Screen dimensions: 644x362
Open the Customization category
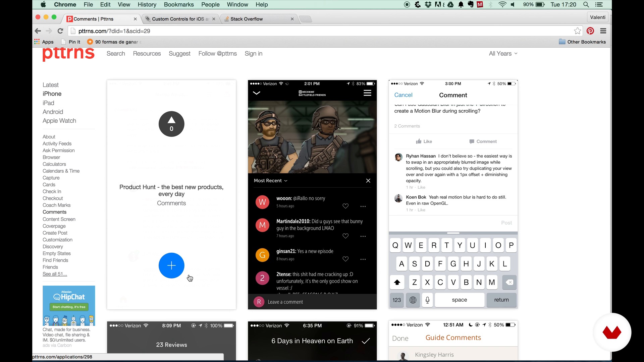click(57, 240)
